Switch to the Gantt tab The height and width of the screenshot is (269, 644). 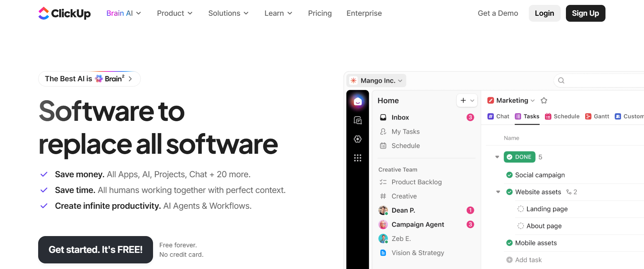(x=597, y=116)
